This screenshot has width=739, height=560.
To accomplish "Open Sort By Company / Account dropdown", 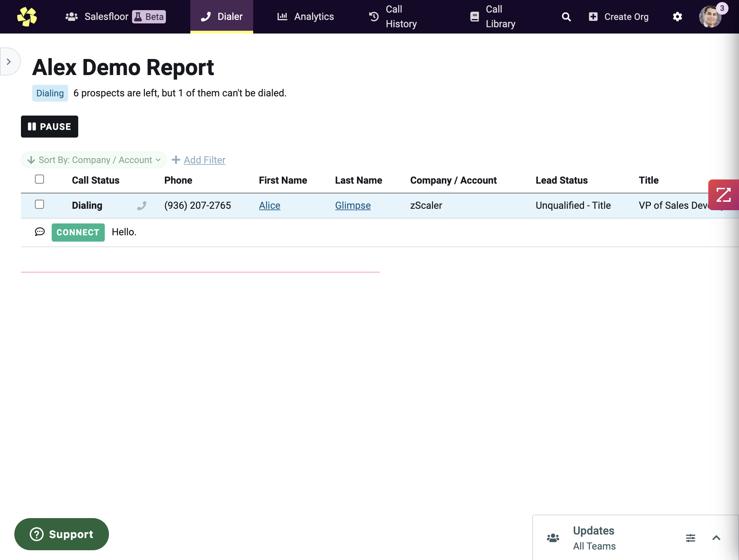I will (x=94, y=160).
